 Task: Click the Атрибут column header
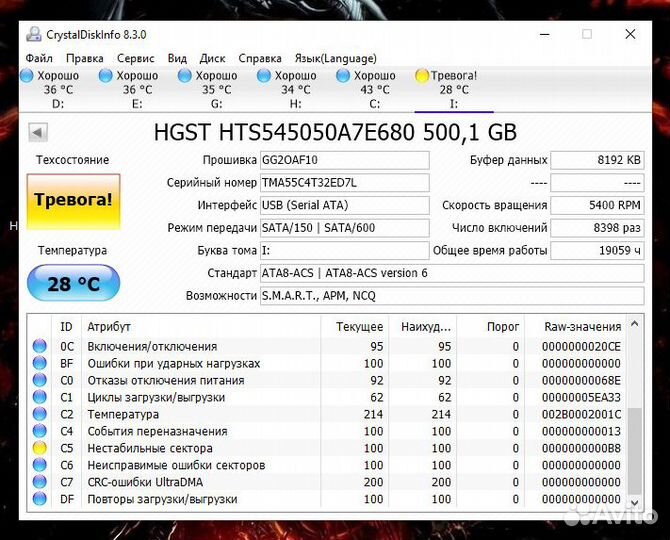[x=201, y=327]
